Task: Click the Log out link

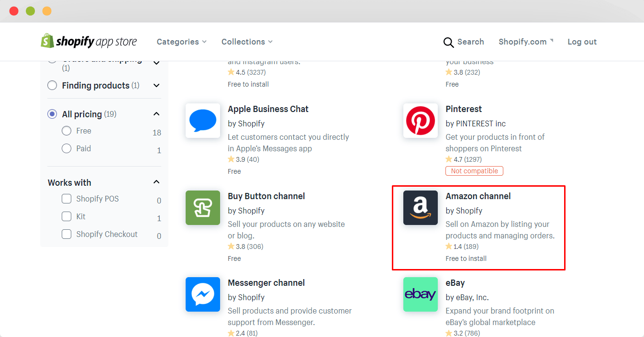Action: pos(582,42)
